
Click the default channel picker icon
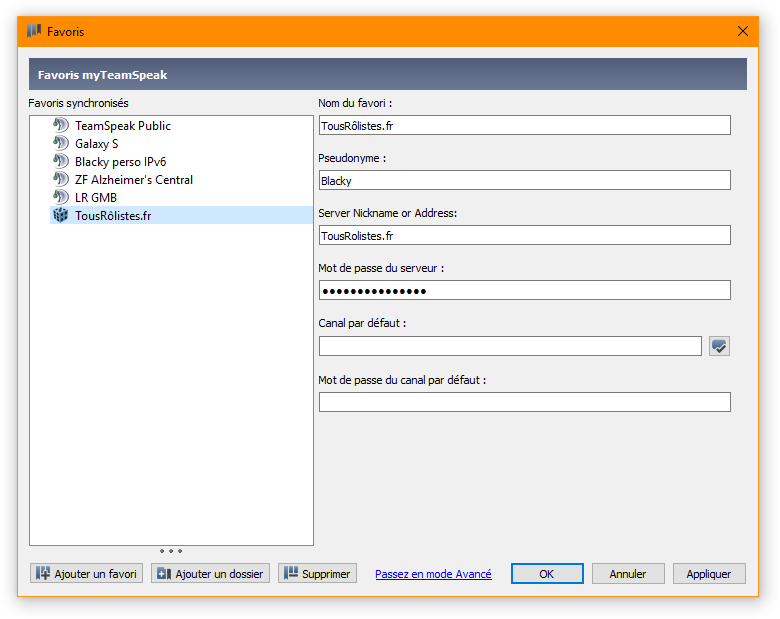click(719, 346)
